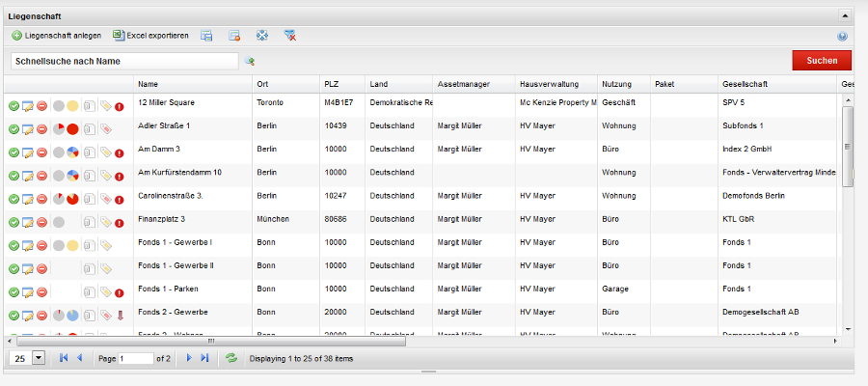Click red warning icon for 12 Miller Square

[119, 106]
